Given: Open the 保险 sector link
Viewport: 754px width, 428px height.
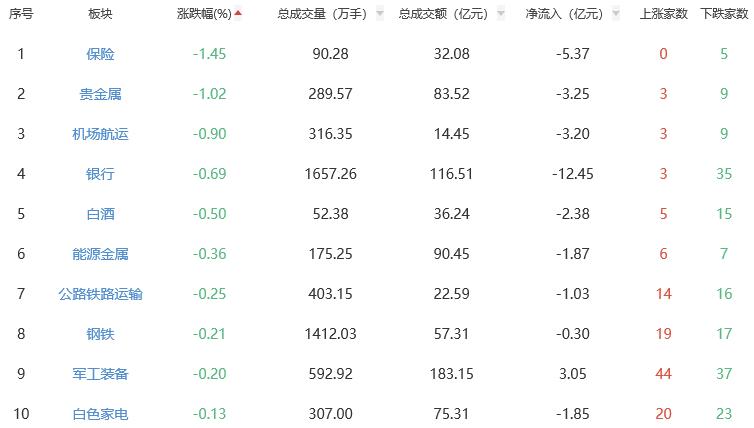Looking at the screenshot, I should (100, 54).
